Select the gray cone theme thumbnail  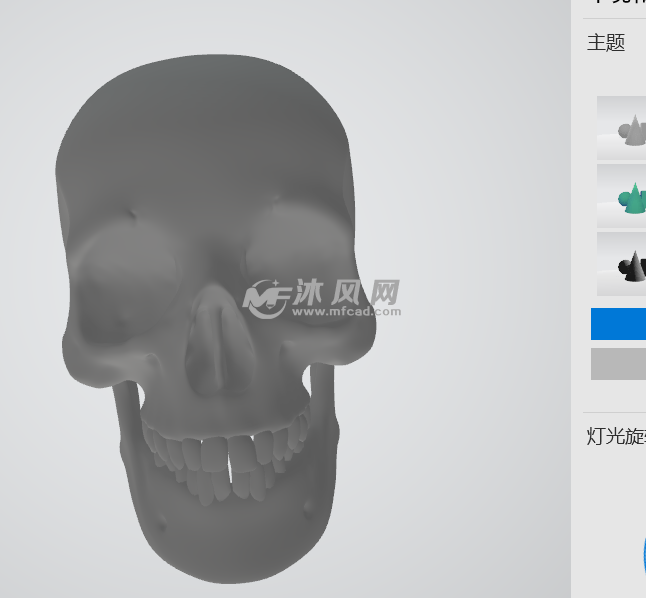click(x=621, y=128)
